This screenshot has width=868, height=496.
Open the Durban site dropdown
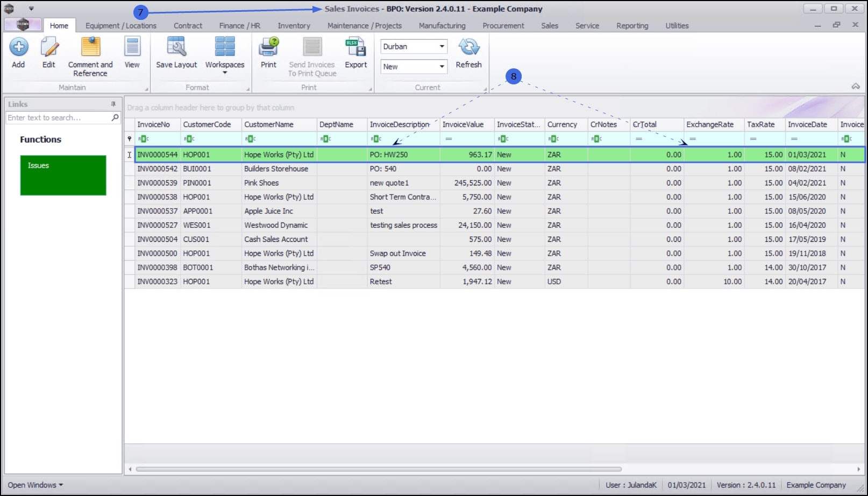(442, 47)
